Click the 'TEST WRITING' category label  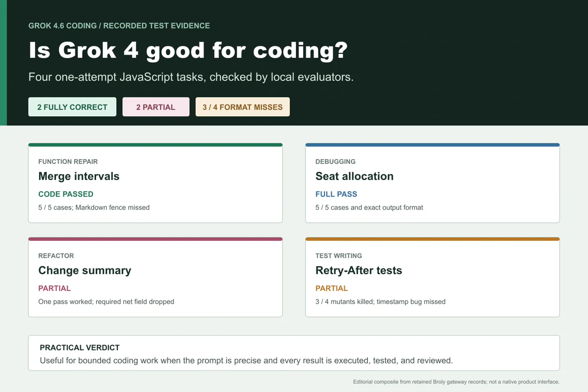tap(339, 256)
